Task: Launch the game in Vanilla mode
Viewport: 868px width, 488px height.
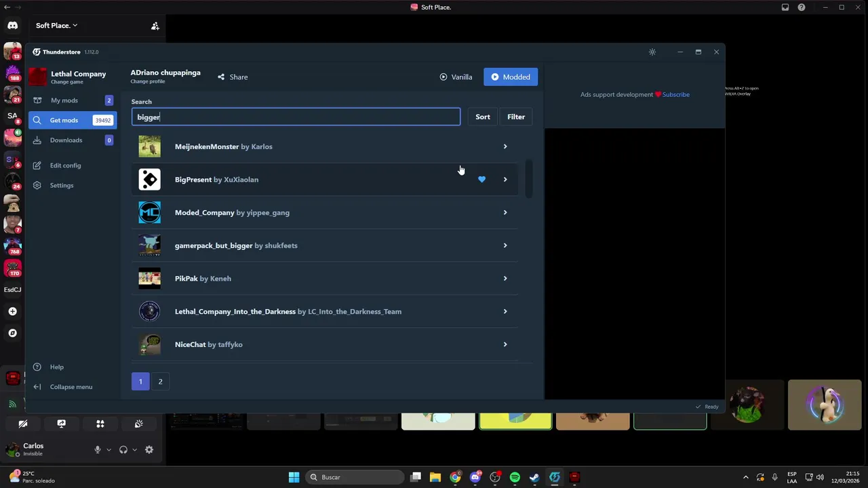Action: (456, 77)
